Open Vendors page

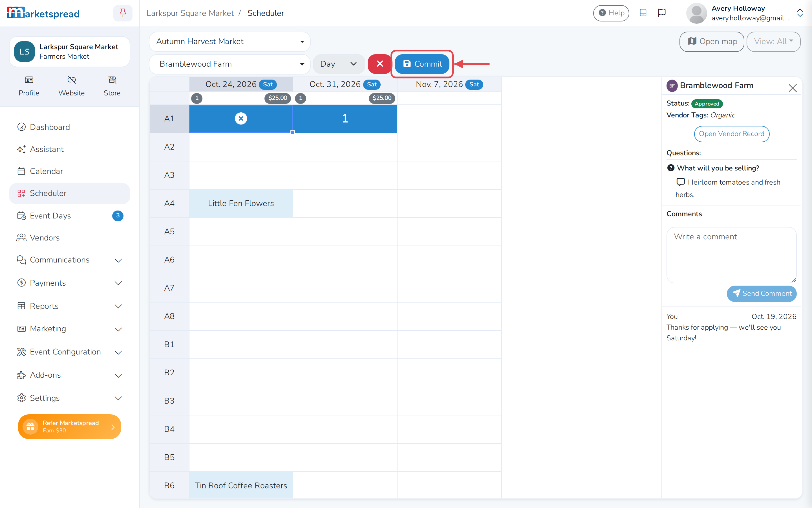(x=69, y=238)
